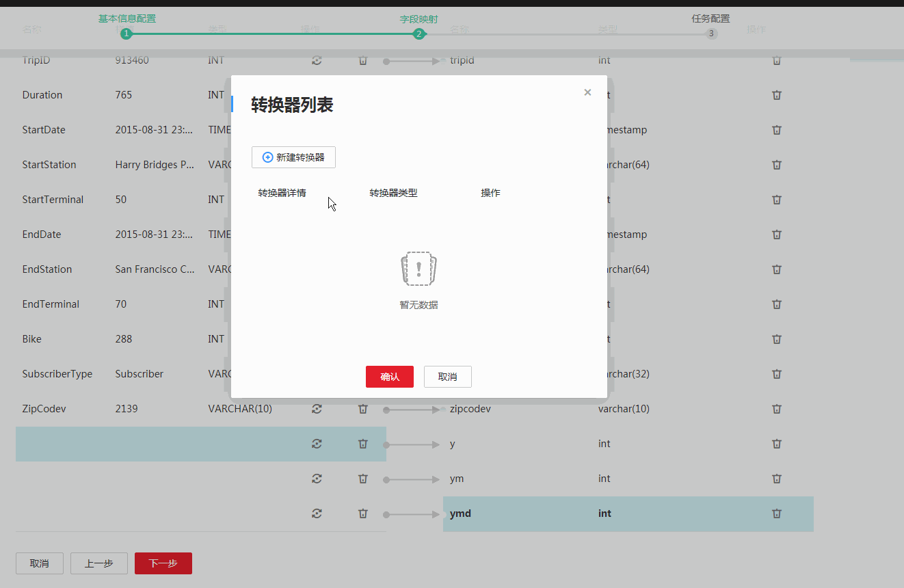Refresh the TripID field mapping icon
This screenshot has height=588, width=904.
coord(317,60)
